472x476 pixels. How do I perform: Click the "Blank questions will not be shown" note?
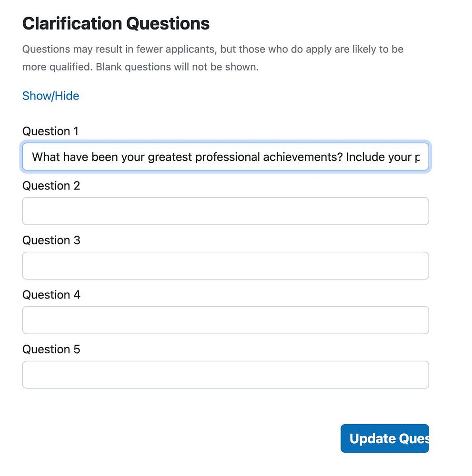[177, 67]
